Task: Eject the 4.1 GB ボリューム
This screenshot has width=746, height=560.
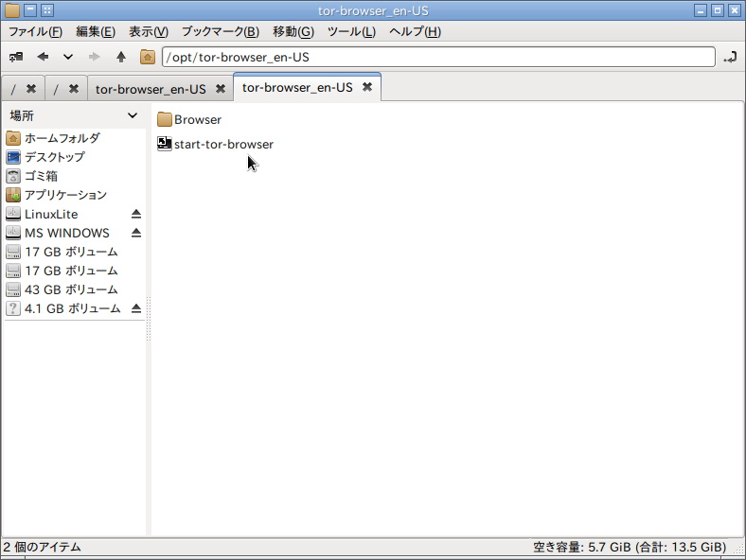Action: click(x=136, y=309)
